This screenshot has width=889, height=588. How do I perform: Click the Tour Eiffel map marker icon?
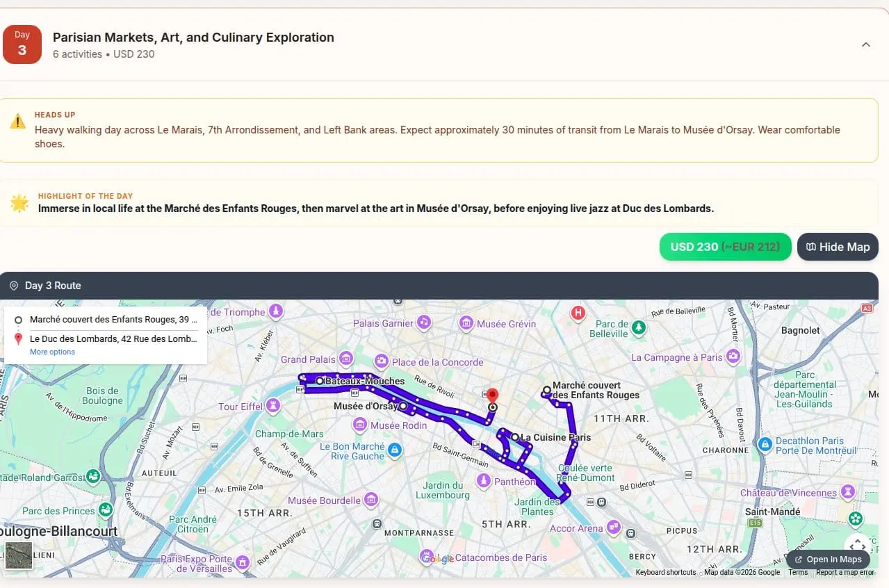(273, 405)
